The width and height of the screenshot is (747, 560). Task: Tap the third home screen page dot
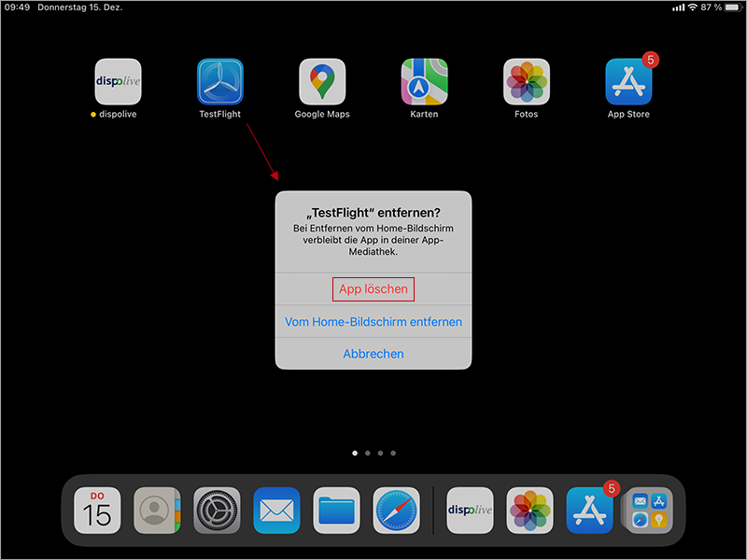pyautogui.click(x=380, y=453)
